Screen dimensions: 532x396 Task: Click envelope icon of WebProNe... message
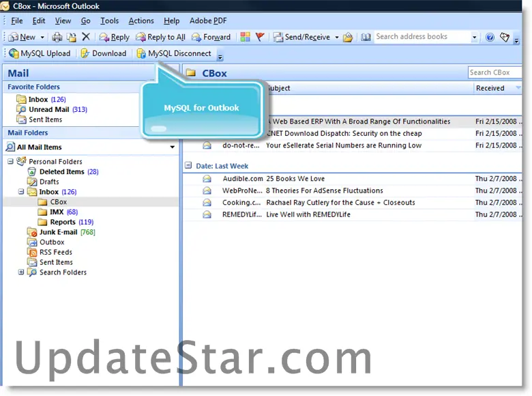[207, 190]
